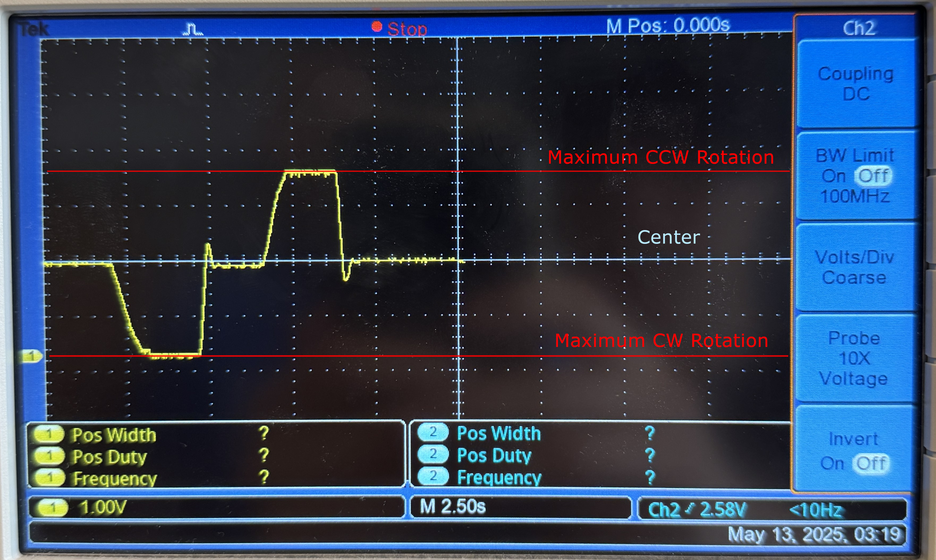Select the M 2.50s timebase readout

click(x=452, y=506)
